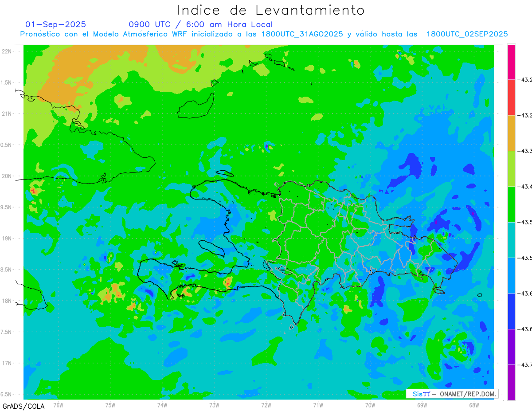Click the 75W longitude label
This screenshot has width=532, height=411.
(x=110, y=405)
